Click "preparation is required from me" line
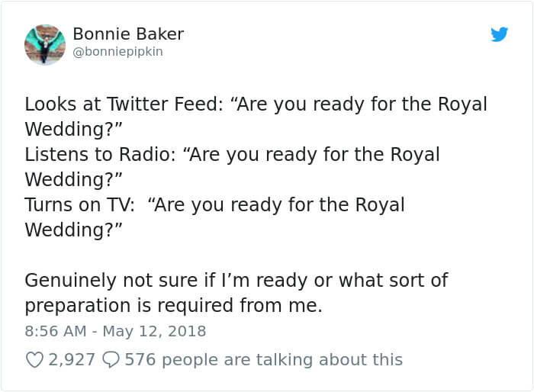The width and height of the screenshot is (534, 392). tap(173, 306)
